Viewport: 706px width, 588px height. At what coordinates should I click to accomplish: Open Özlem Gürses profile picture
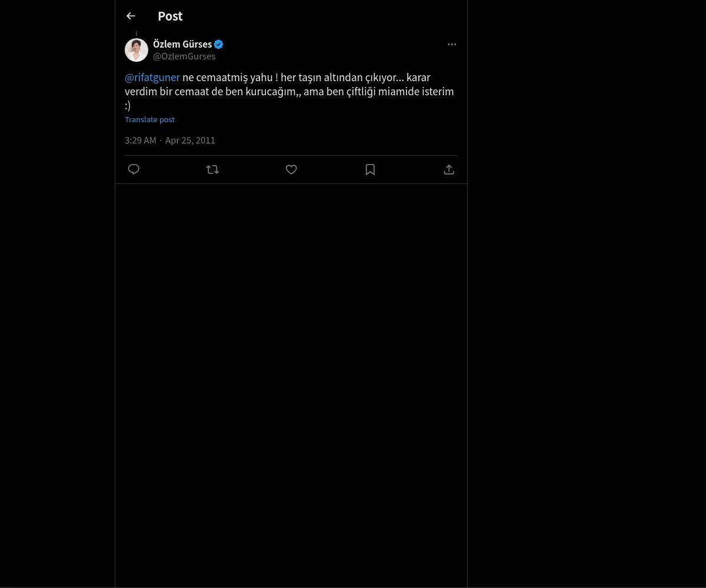pyautogui.click(x=136, y=50)
